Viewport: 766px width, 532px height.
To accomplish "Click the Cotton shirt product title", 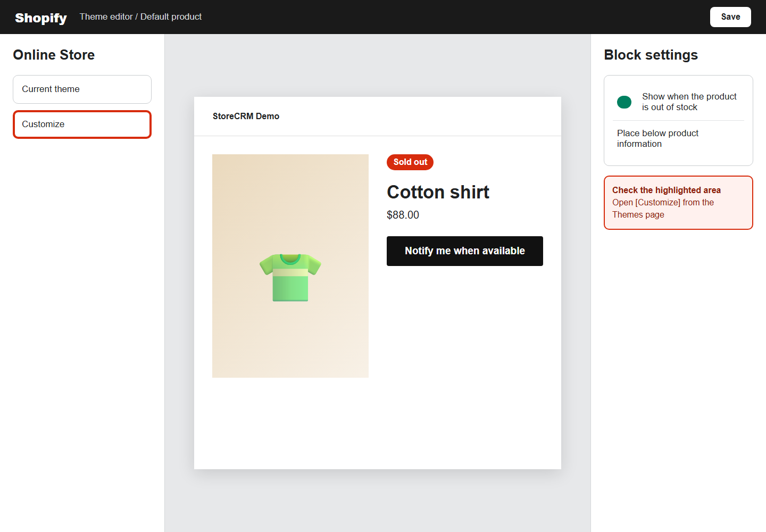I will coord(438,192).
